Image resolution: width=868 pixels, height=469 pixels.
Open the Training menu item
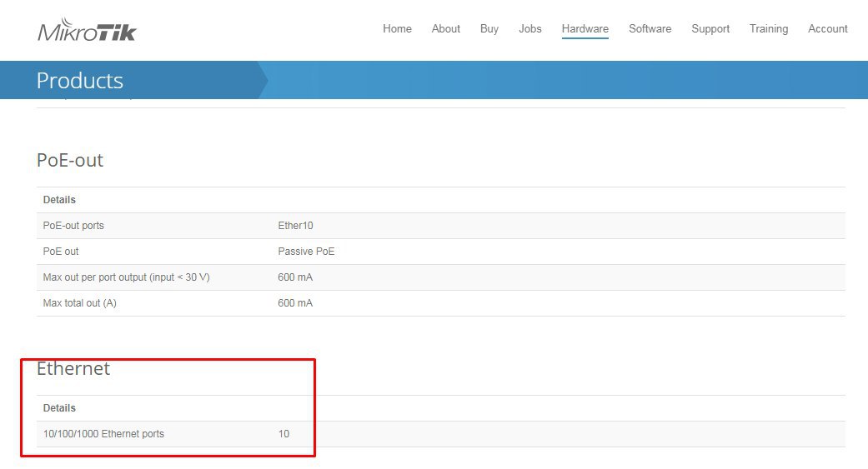[768, 29]
